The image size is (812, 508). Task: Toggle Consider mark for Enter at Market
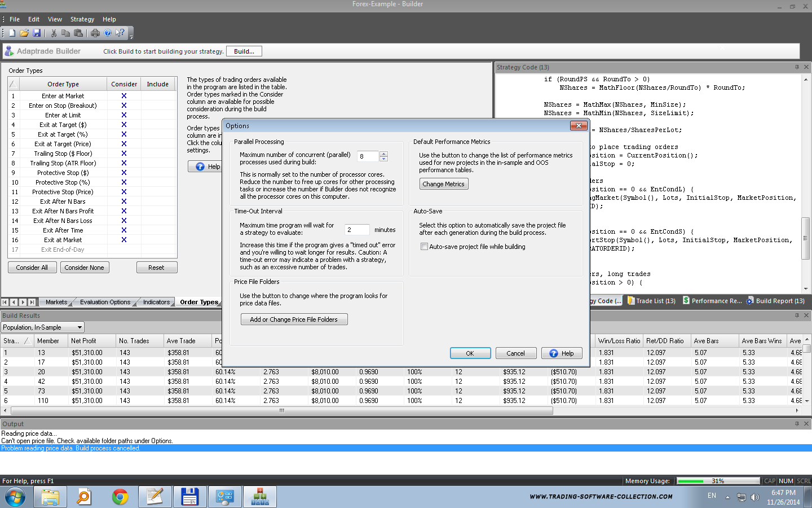pos(124,96)
